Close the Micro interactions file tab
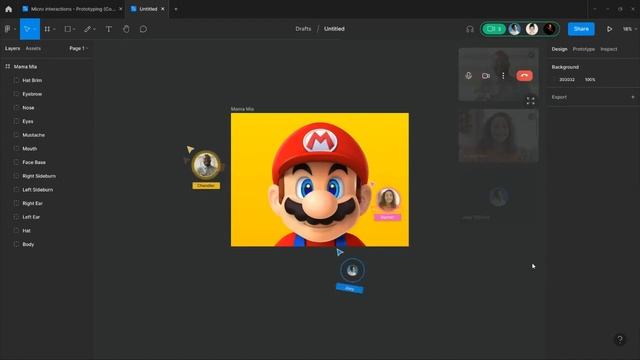 (x=120, y=9)
